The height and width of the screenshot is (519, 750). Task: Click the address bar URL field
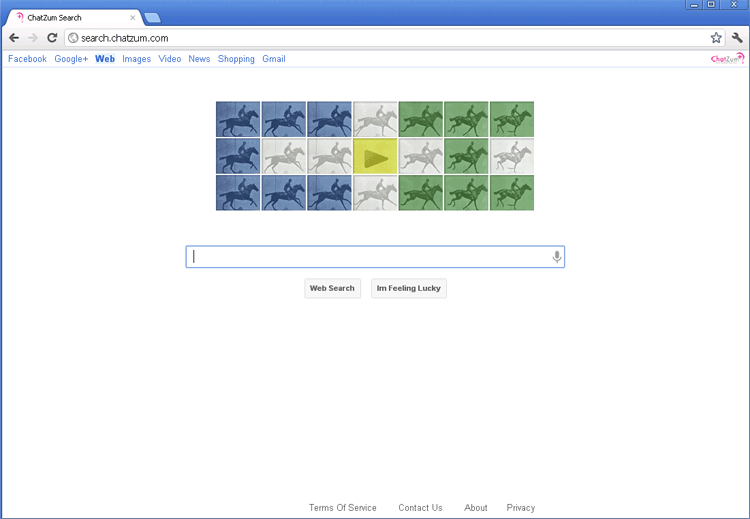[380, 38]
